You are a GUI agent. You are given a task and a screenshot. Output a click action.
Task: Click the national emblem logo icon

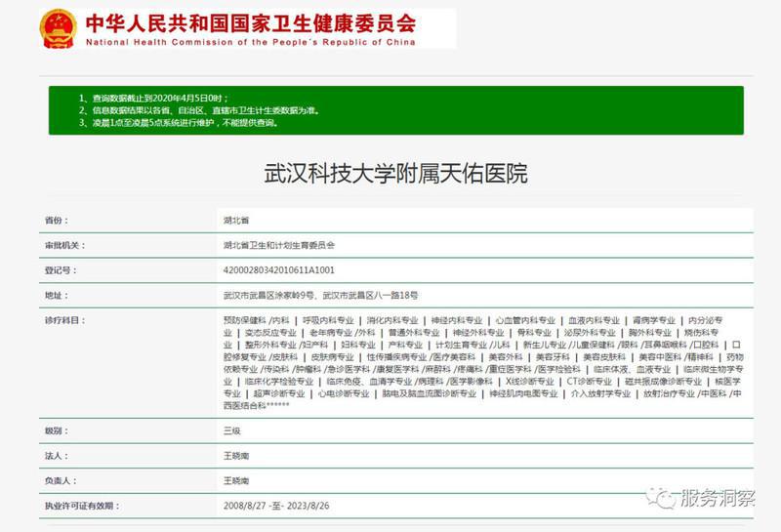point(59,29)
